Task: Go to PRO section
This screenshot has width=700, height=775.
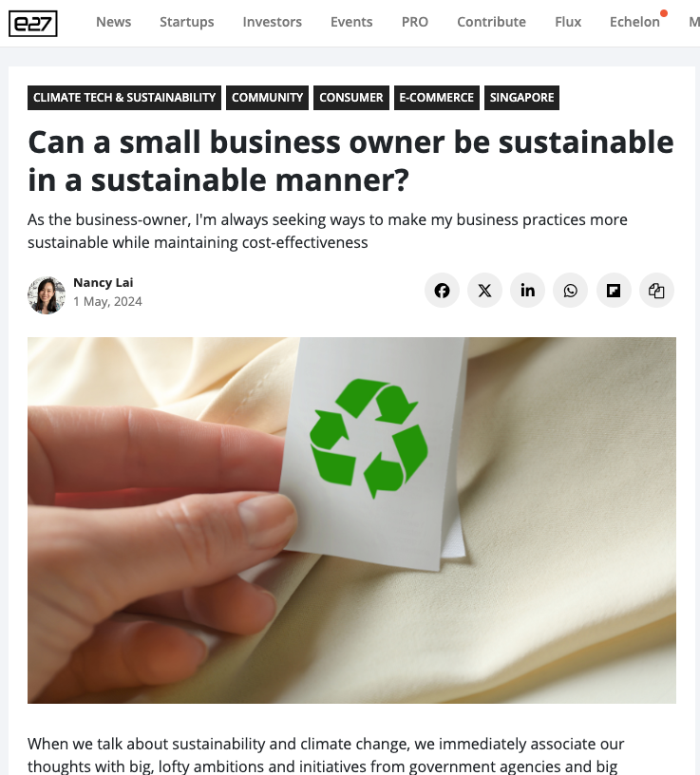Action: tap(415, 22)
